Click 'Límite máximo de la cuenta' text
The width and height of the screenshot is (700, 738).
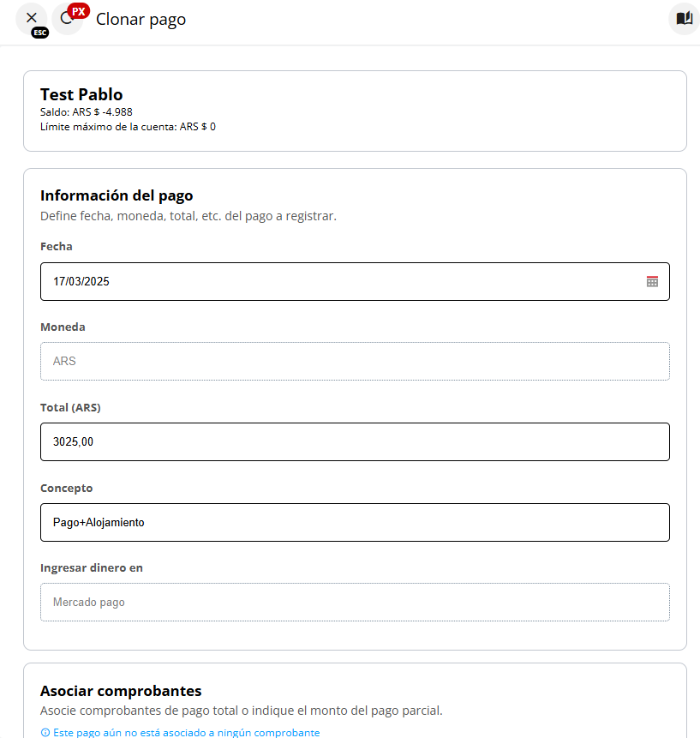coord(128,127)
